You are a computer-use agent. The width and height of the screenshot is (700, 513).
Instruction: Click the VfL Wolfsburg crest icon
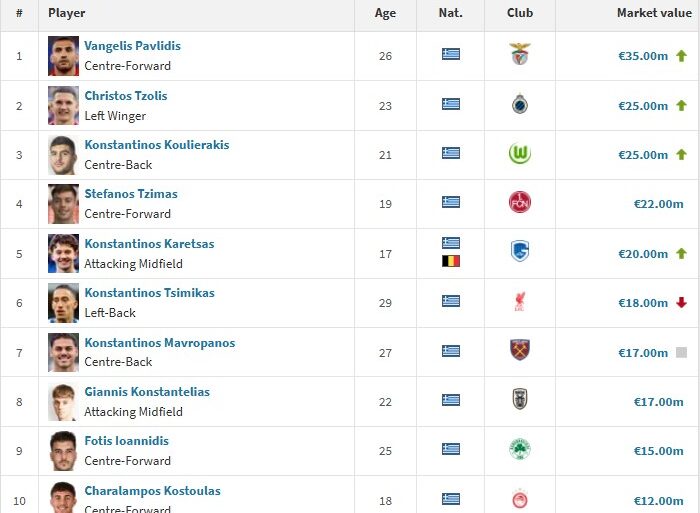(x=519, y=154)
